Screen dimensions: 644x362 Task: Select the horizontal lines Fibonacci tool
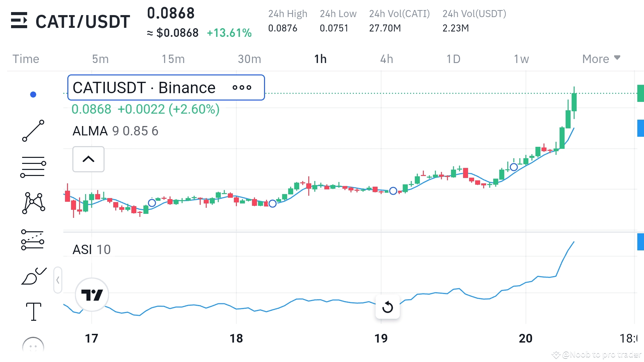33,167
